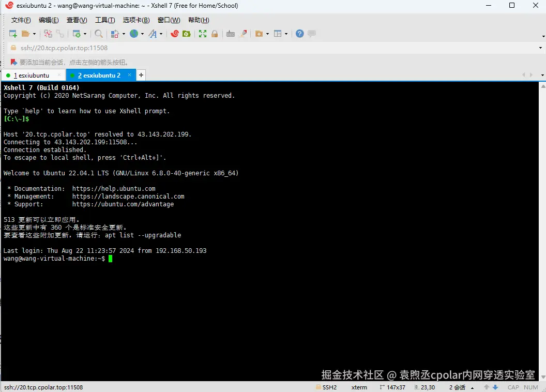This screenshot has width=546, height=392.
Task: Open the dropdown arrow beside Open Session folder
Action: (x=34, y=34)
